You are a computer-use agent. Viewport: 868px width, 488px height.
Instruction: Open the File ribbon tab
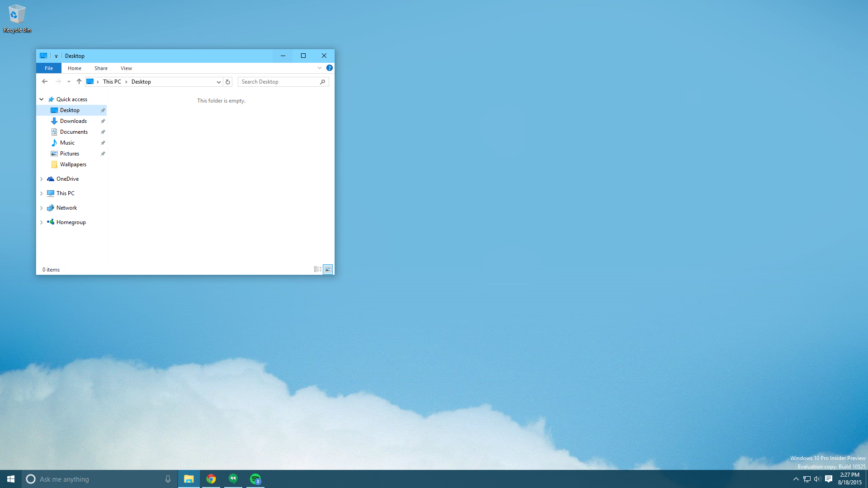(49, 68)
